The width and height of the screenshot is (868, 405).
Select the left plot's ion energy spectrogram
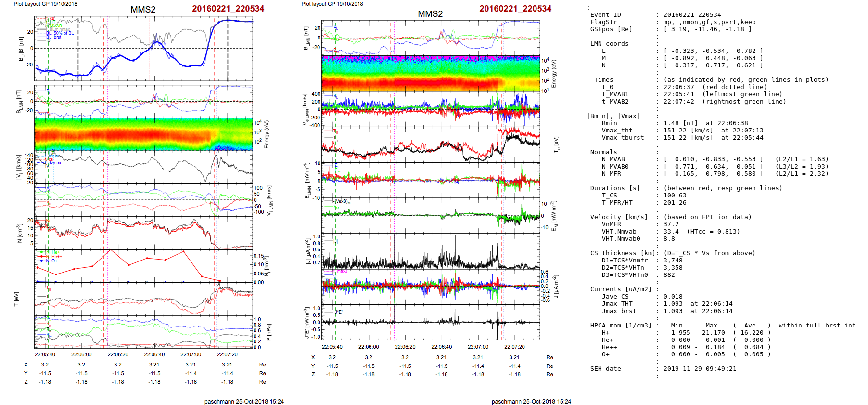pos(143,134)
